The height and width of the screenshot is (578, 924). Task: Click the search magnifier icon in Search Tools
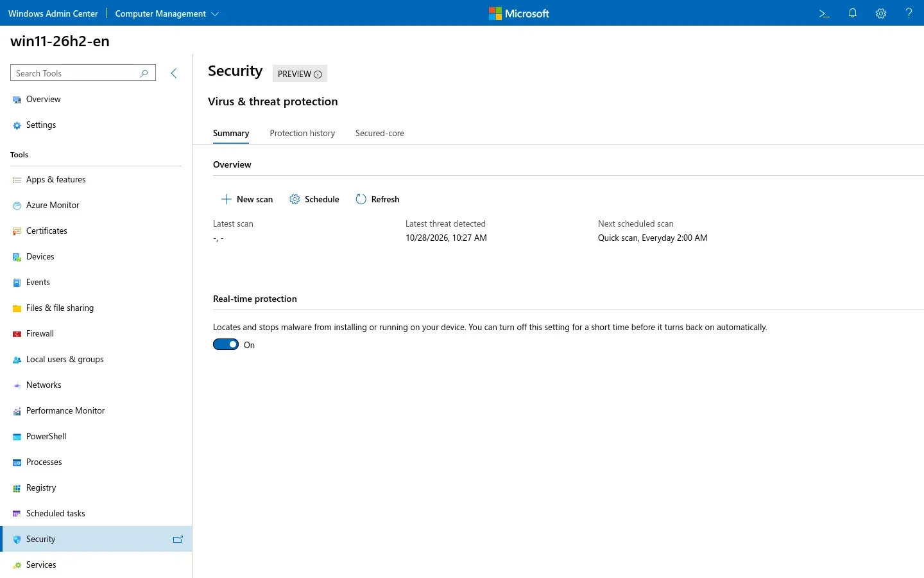pyautogui.click(x=144, y=73)
